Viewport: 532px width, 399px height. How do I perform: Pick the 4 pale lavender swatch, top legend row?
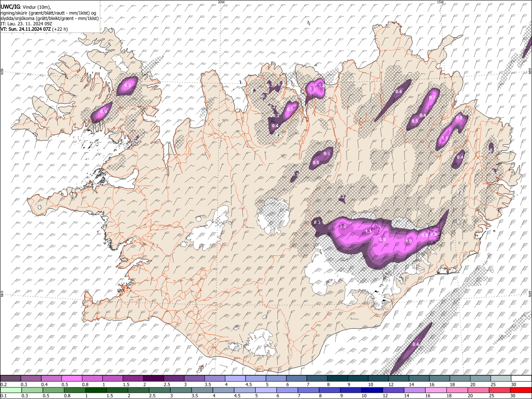point(235,379)
